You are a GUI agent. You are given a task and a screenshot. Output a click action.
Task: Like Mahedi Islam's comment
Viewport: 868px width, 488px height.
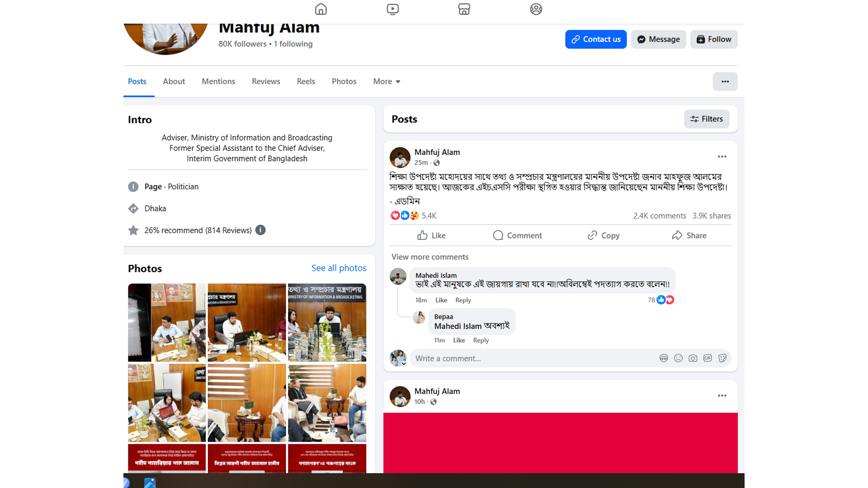click(441, 300)
